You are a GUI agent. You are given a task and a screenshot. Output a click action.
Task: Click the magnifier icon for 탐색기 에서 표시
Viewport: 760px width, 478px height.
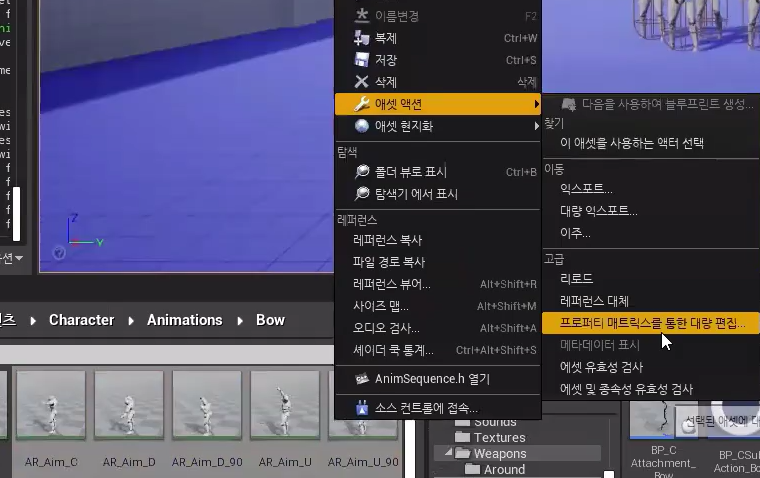[362, 194]
